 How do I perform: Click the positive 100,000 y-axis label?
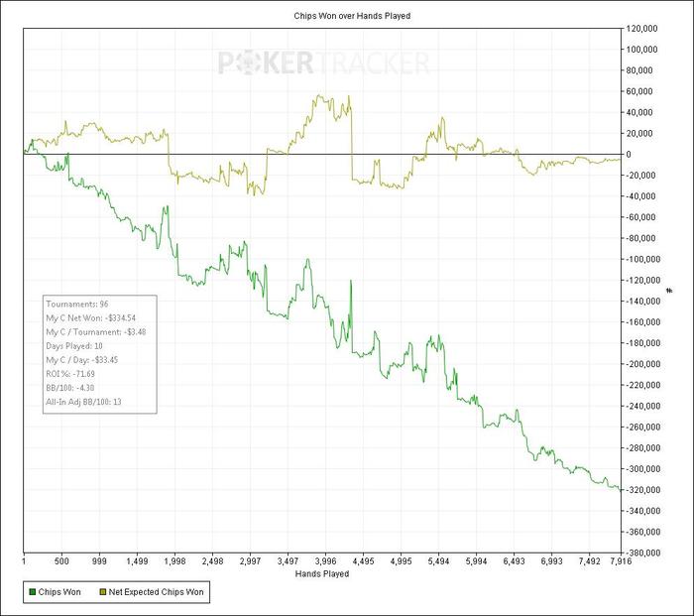(x=640, y=50)
